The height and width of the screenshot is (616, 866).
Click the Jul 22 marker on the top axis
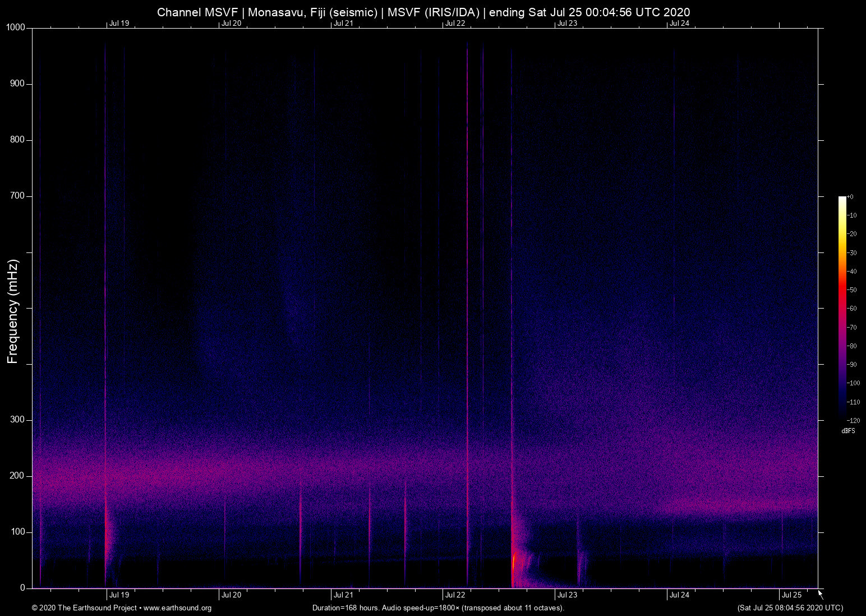(455, 23)
